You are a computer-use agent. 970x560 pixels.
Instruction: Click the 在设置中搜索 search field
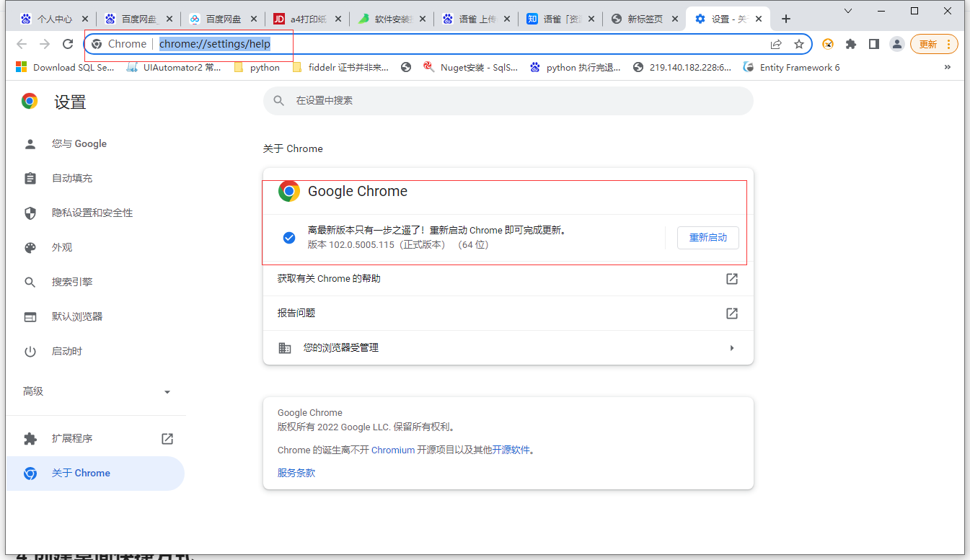pos(508,101)
